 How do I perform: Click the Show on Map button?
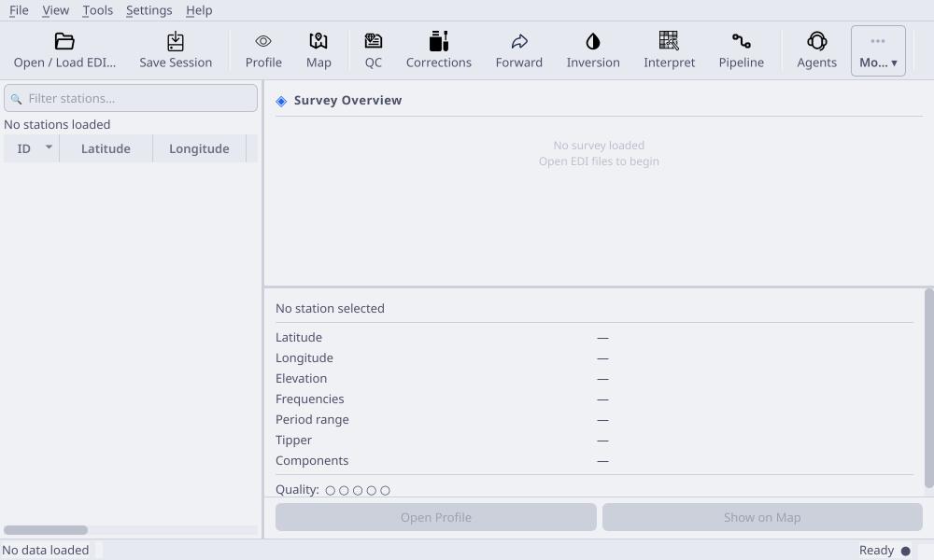click(762, 517)
